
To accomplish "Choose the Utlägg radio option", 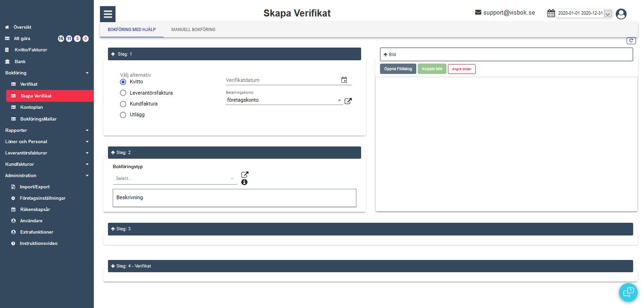I will click(123, 114).
